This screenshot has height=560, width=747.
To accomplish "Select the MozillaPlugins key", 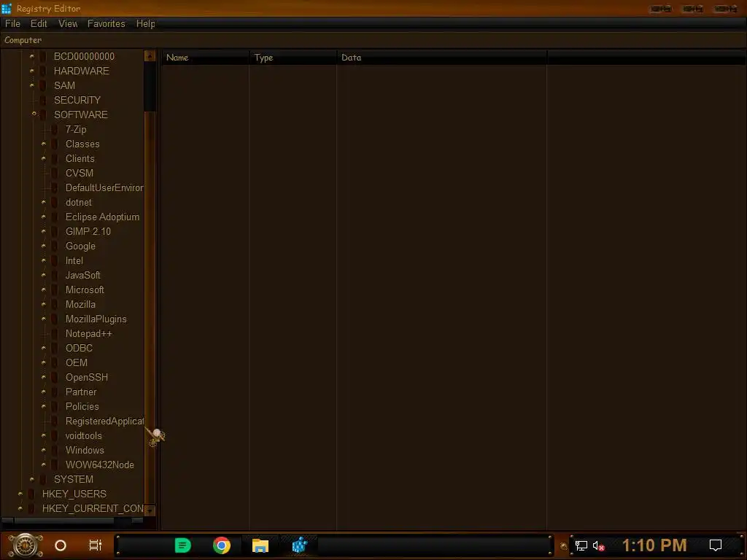I will (96, 319).
